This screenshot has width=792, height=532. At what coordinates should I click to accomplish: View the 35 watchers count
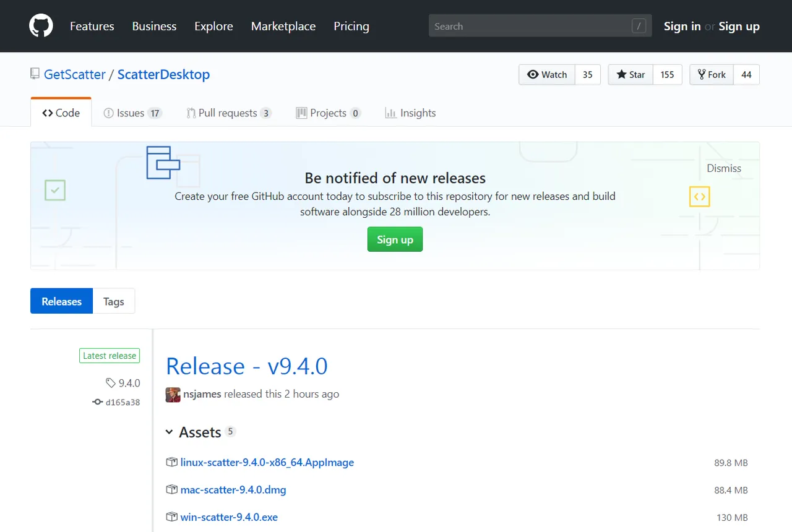588,74
